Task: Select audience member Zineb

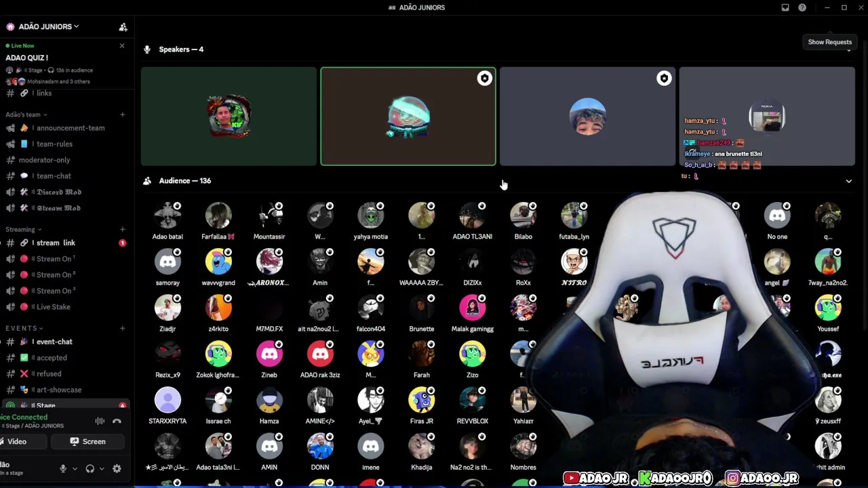Action: coord(269,360)
